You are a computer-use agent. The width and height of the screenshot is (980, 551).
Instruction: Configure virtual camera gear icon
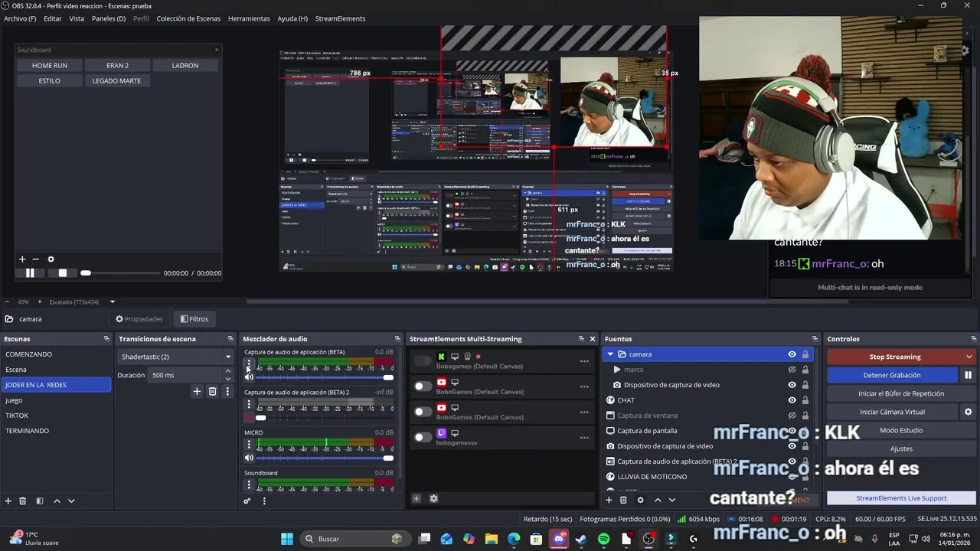[968, 412]
